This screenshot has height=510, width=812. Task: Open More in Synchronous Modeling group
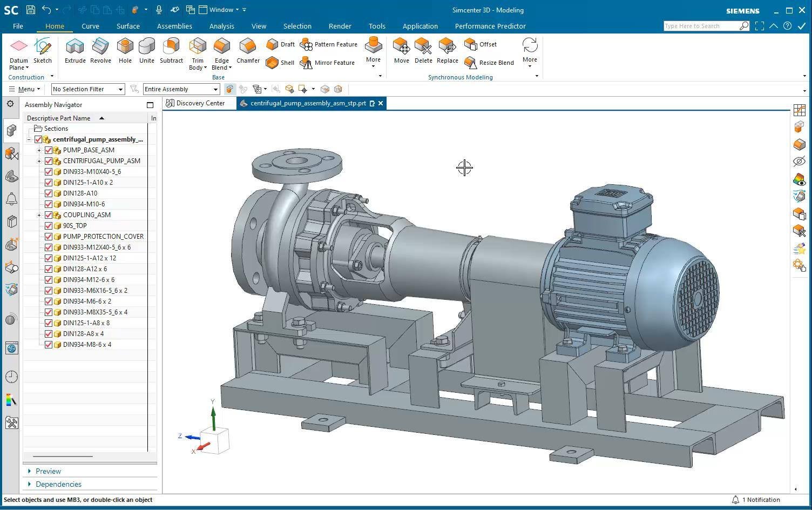530,53
